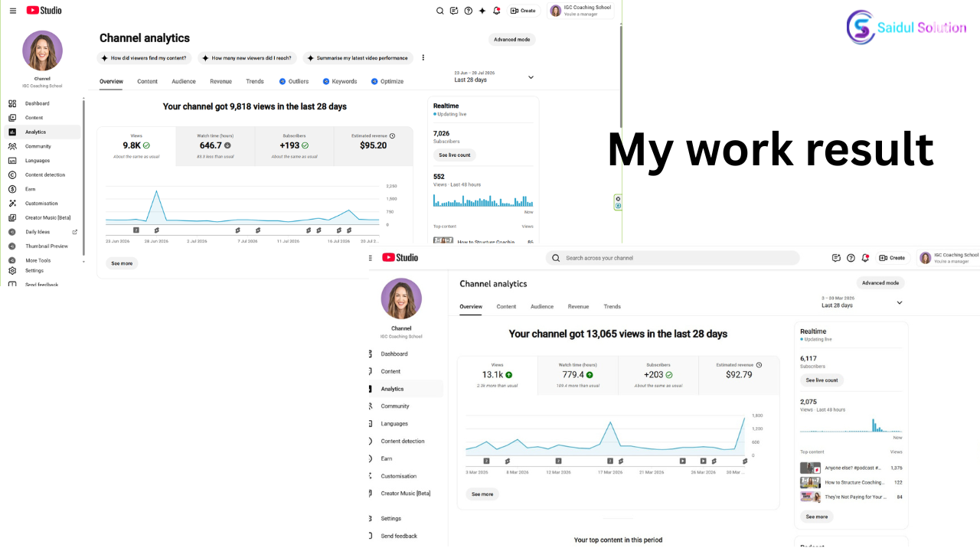
Task: Click the "2" video marker below the upper chart
Action: (136, 230)
